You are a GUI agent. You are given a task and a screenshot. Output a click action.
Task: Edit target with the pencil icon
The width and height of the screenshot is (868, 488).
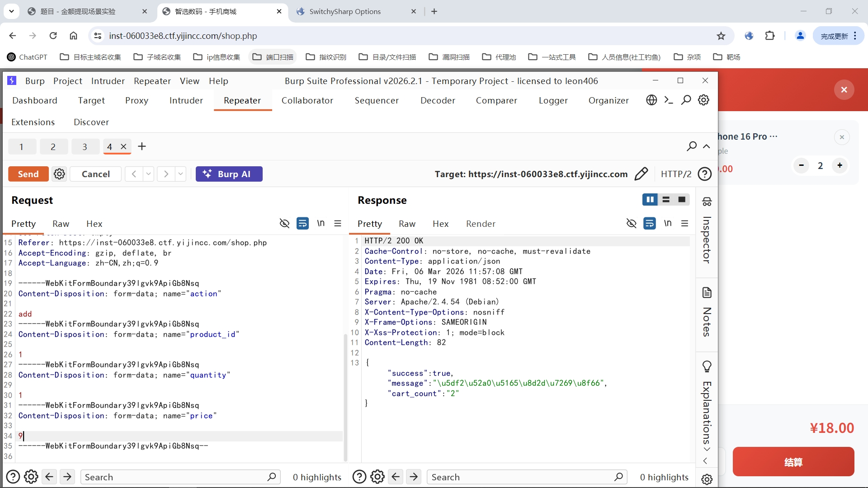point(641,174)
